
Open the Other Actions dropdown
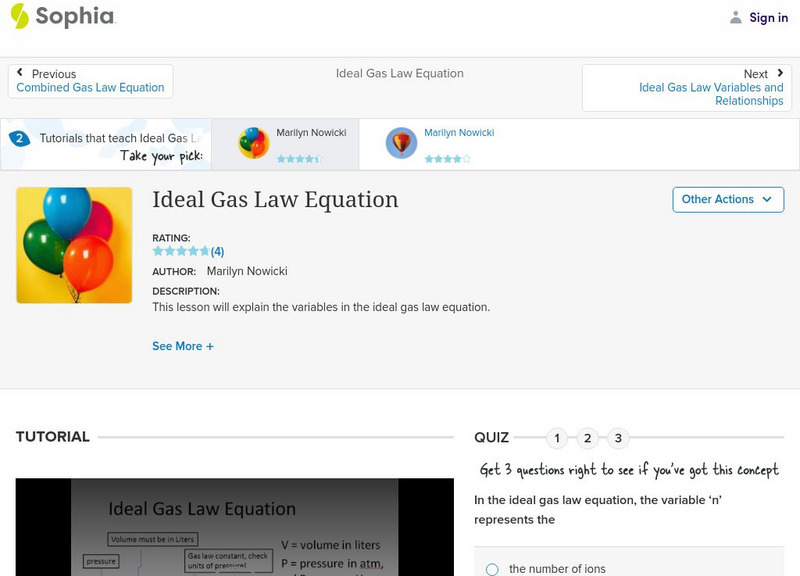726,199
